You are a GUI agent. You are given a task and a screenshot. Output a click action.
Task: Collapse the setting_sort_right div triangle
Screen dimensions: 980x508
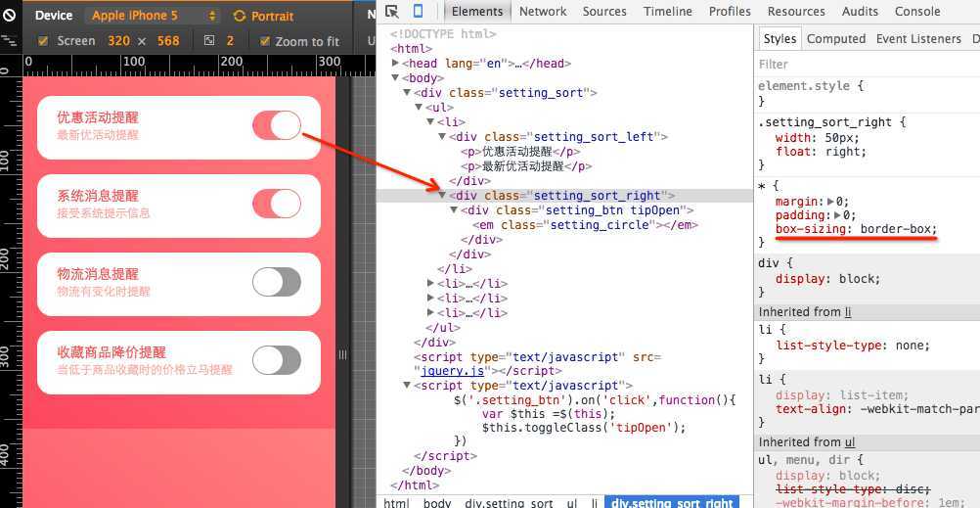pos(442,195)
